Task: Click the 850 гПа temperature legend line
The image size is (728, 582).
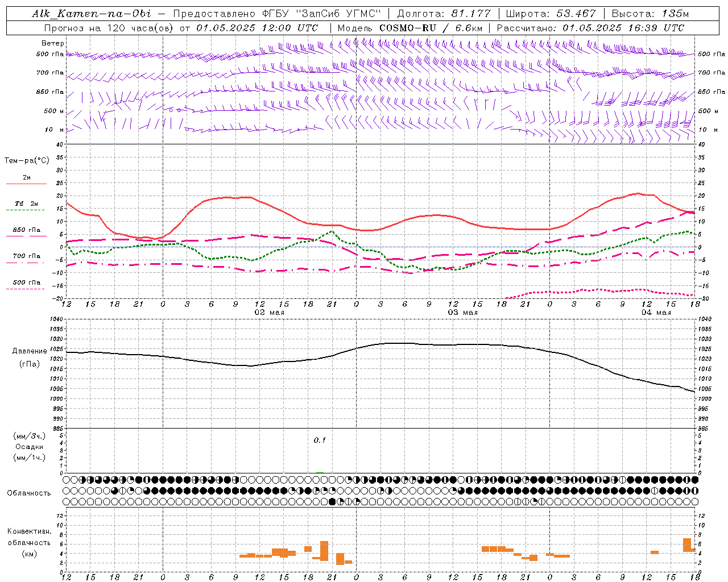Action: (26, 236)
